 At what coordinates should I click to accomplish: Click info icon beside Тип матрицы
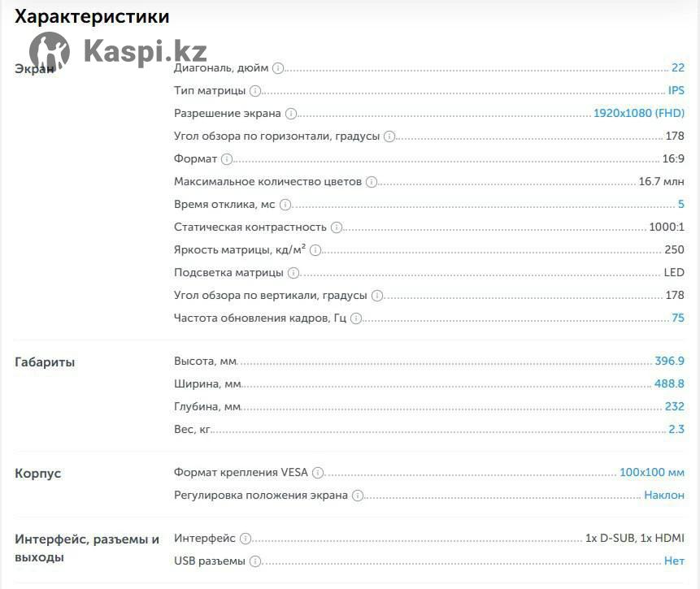pyautogui.click(x=255, y=91)
